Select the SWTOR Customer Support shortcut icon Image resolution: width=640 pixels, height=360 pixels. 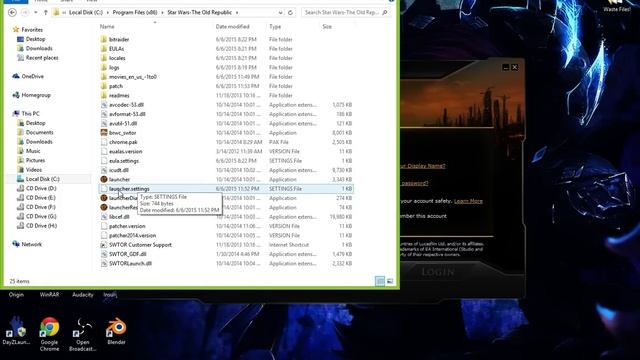click(x=104, y=245)
